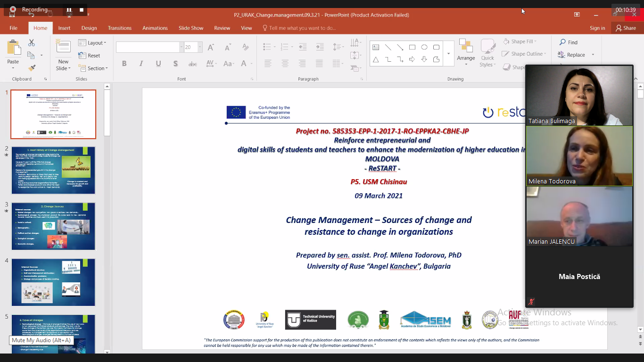
Task: Pause the screen recording
Action: (x=69, y=9)
